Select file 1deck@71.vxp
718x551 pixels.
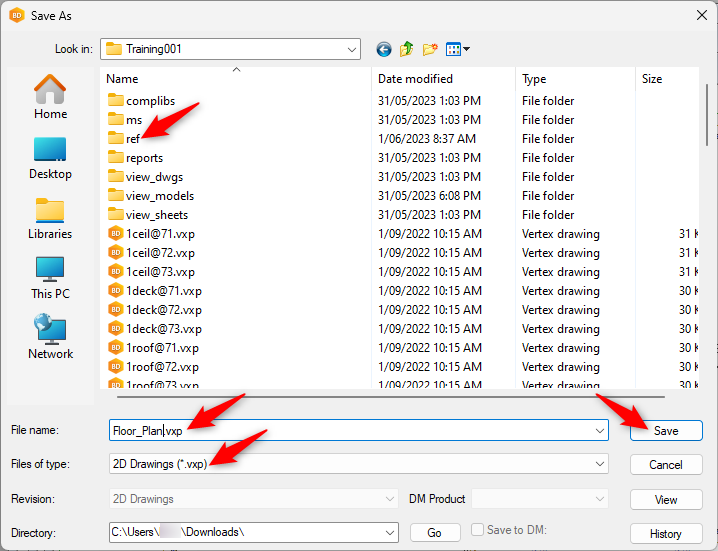pyautogui.click(x=155, y=291)
